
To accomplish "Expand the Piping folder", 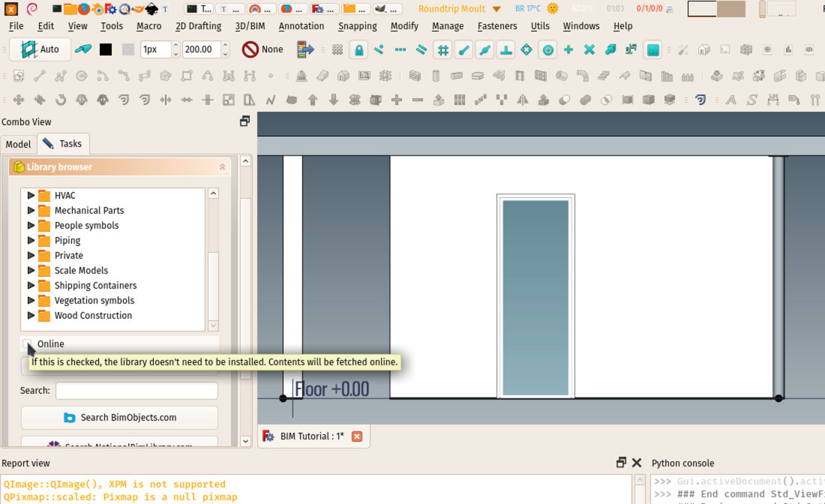I will [x=31, y=241].
